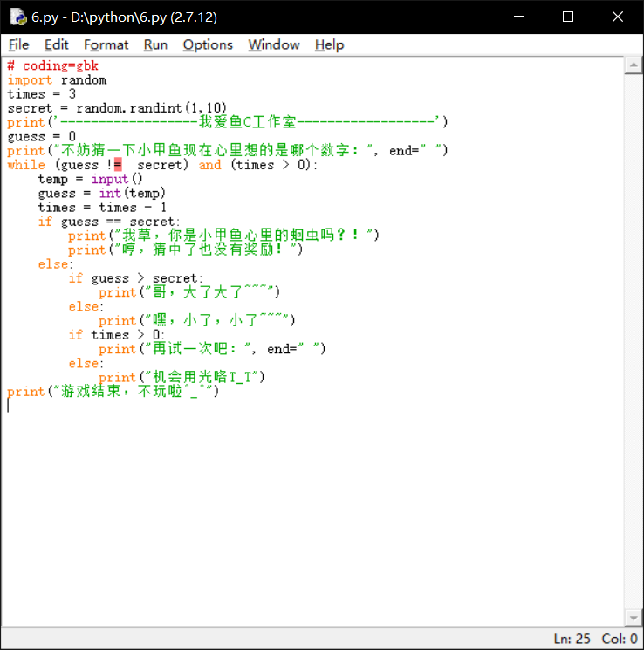Click the column indicator Col: 0

620,639
